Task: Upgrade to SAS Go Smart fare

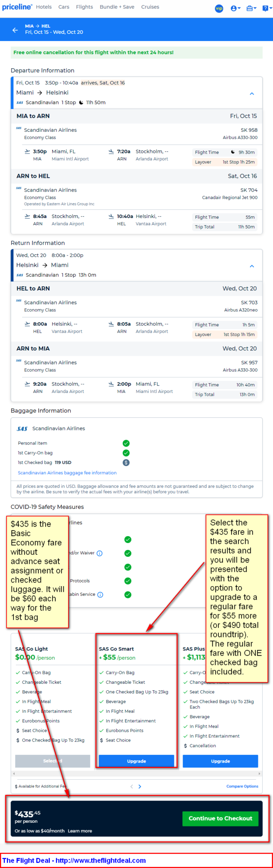Action: tap(136, 761)
